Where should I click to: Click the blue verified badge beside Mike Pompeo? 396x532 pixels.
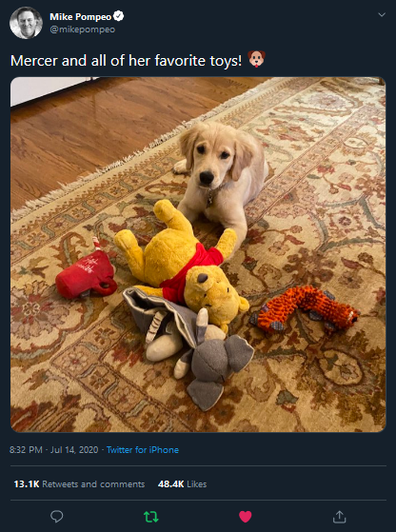point(118,16)
